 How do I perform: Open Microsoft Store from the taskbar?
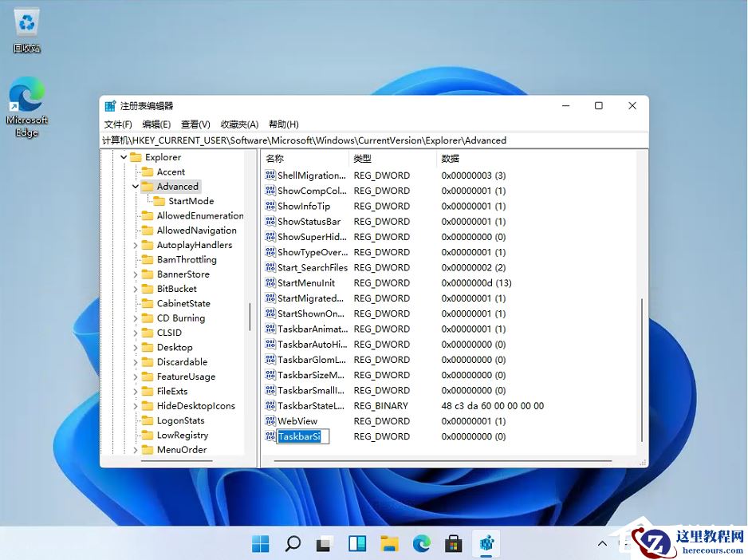point(454,543)
